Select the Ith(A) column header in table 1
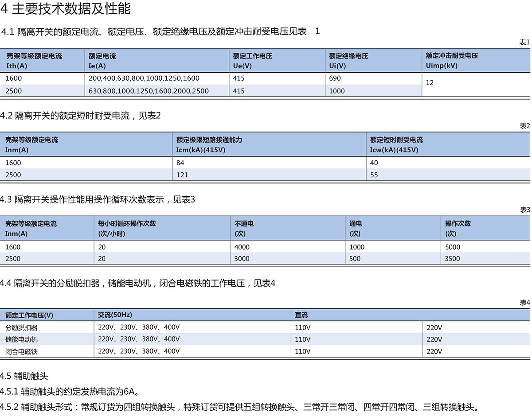This screenshot has height=420, width=532. 34,61
